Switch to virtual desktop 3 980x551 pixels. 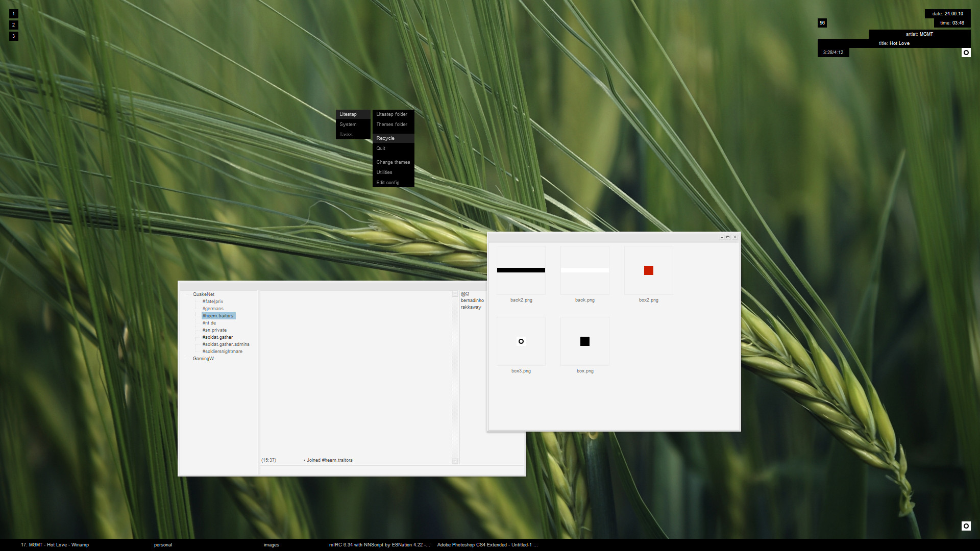(14, 36)
